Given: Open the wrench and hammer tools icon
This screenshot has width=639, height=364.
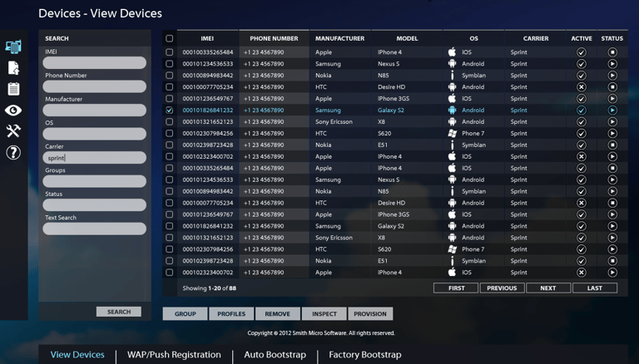Looking at the screenshot, I should 13,130.
